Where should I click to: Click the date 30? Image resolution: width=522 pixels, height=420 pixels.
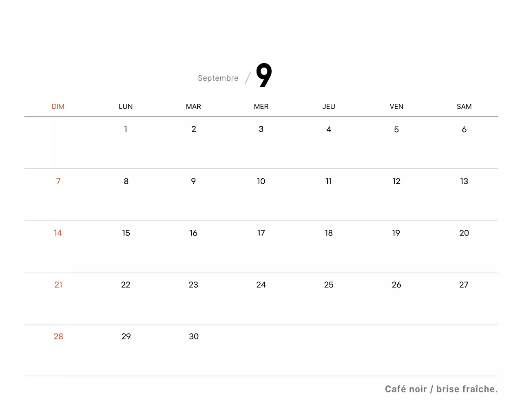coord(193,336)
